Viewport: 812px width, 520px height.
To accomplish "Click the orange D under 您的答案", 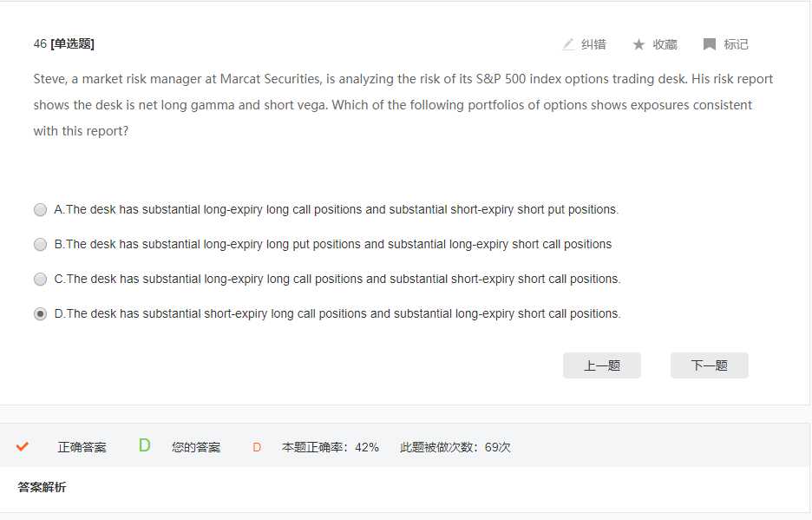I will click(x=257, y=447).
